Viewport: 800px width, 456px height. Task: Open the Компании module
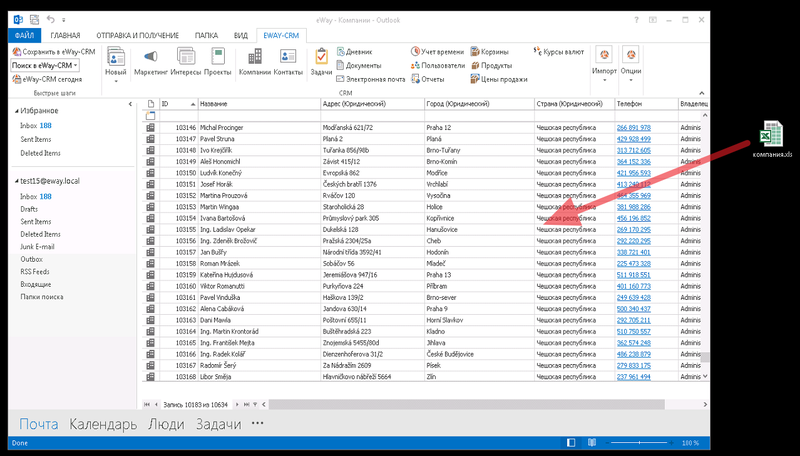pos(255,62)
